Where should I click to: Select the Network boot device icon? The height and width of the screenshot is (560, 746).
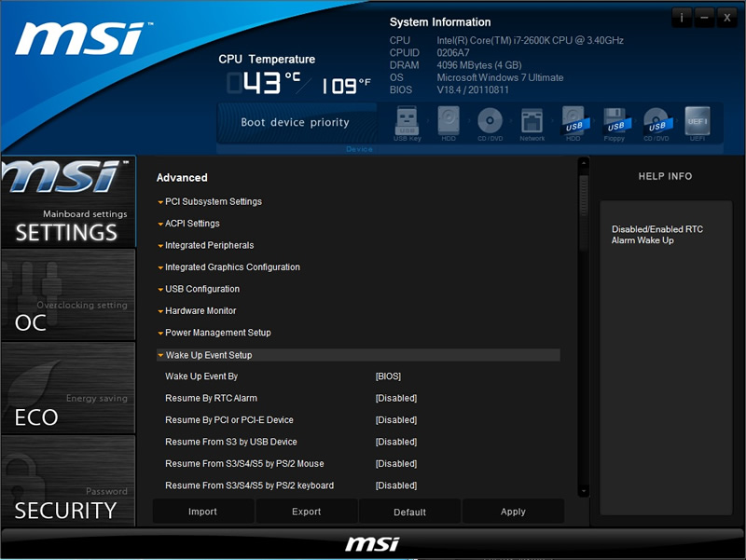click(532, 123)
